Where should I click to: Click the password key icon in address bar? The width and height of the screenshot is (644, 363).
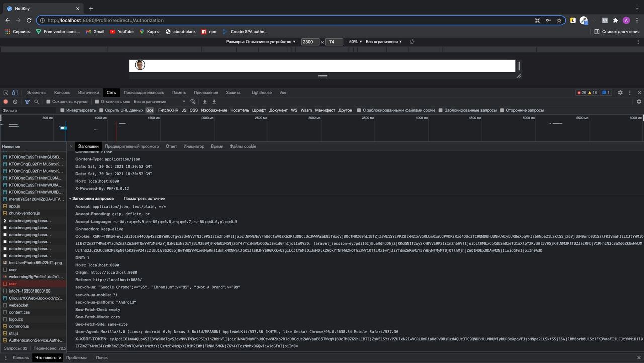[x=548, y=20]
